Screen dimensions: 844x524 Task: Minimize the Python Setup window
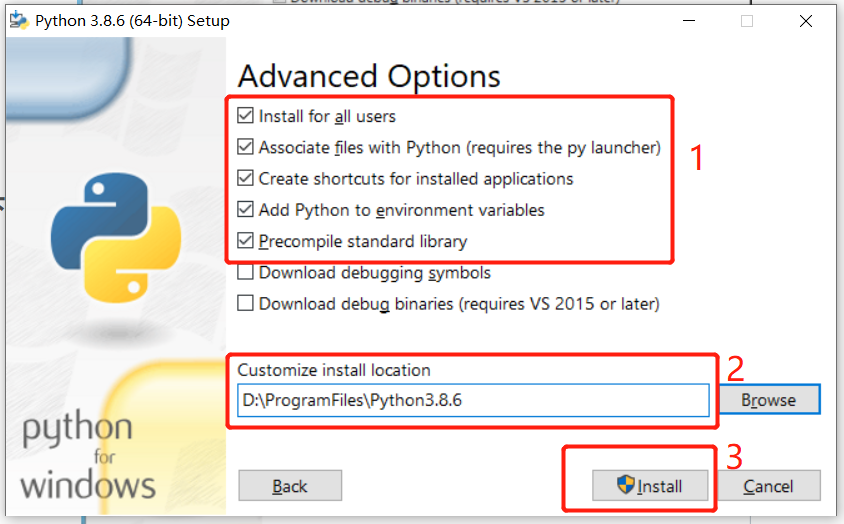(x=688, y=21)
